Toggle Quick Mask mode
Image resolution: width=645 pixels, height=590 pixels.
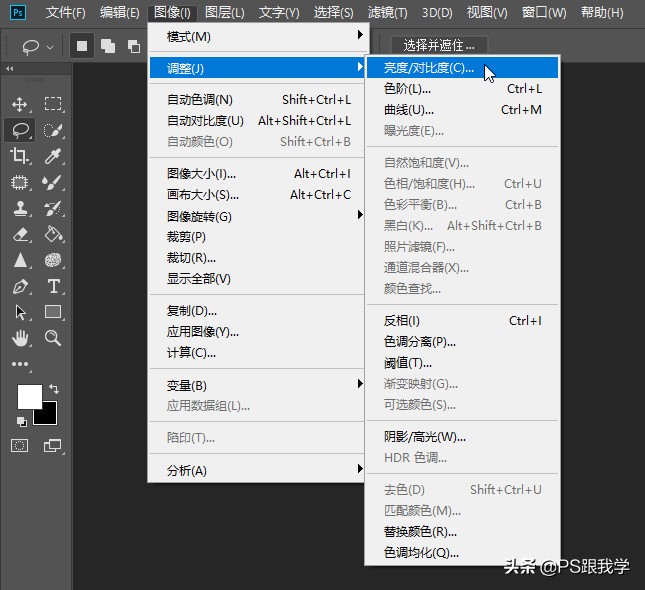click(19, 445)
